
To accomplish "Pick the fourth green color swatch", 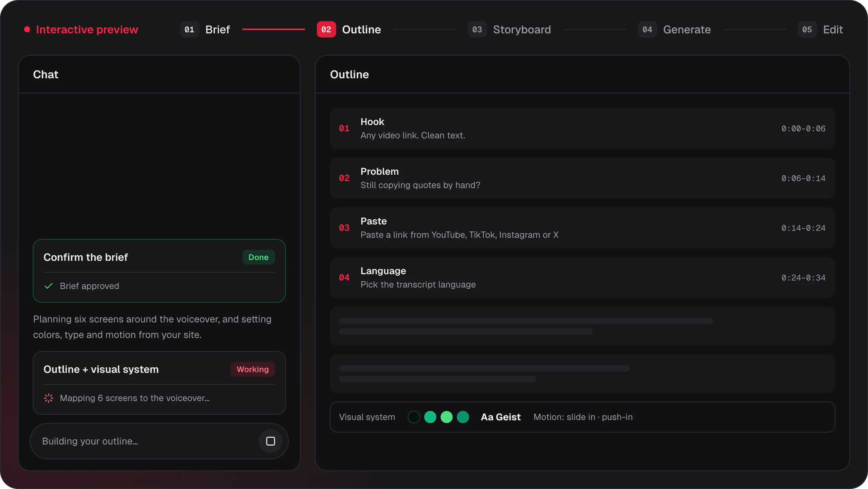I will (463, 417).
